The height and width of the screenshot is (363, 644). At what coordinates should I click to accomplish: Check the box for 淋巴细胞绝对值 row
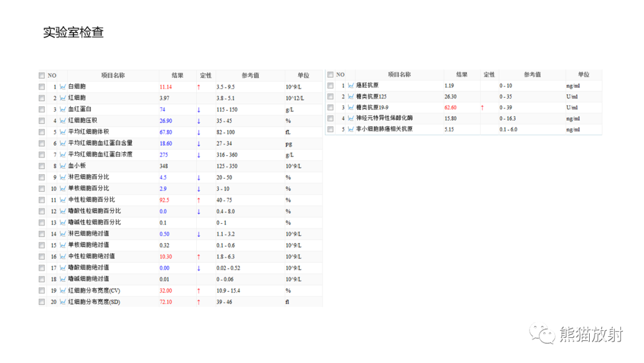point(42,233)
